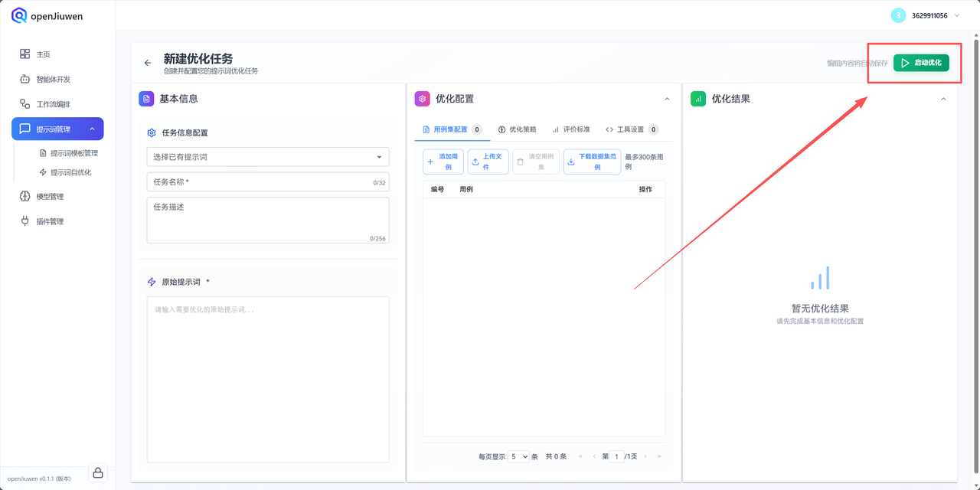Switch to the 工具设置 tab

pos(632,129)
